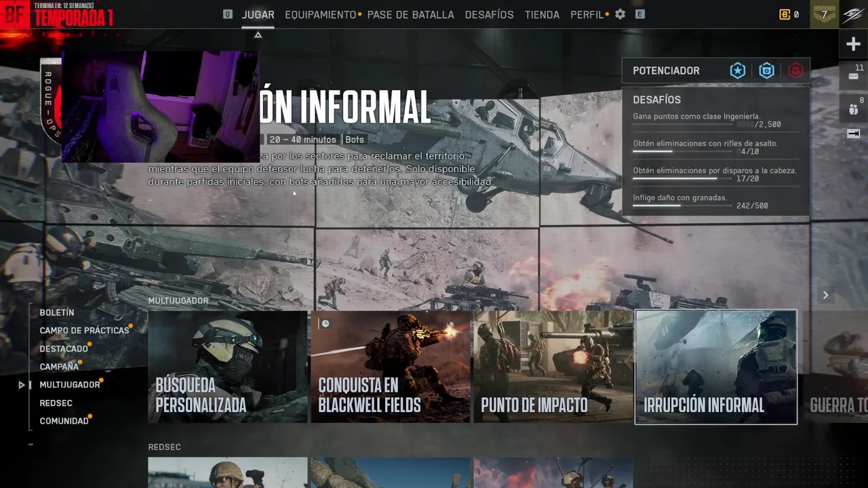The width and height of the screenshot is (868, 488).
Task: Open the mail inbox with 11 messages
Action: click(853, 76)
